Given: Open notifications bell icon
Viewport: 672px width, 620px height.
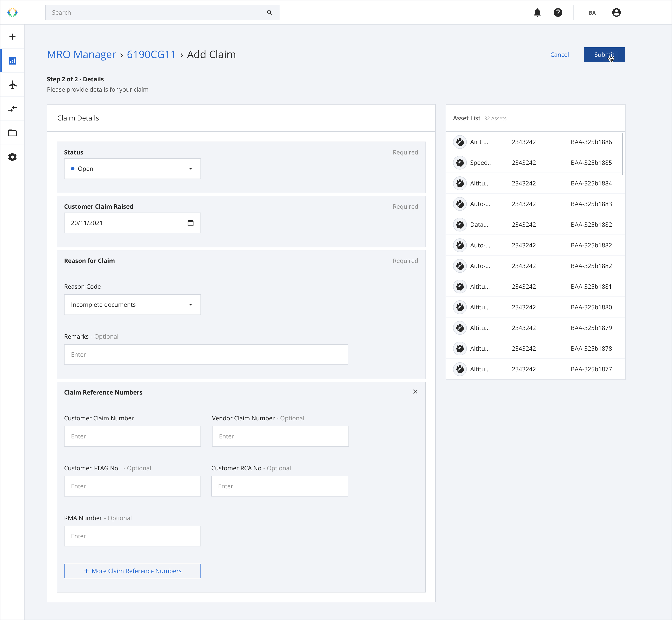Looking at the screenshot, I should click(537, 12).
